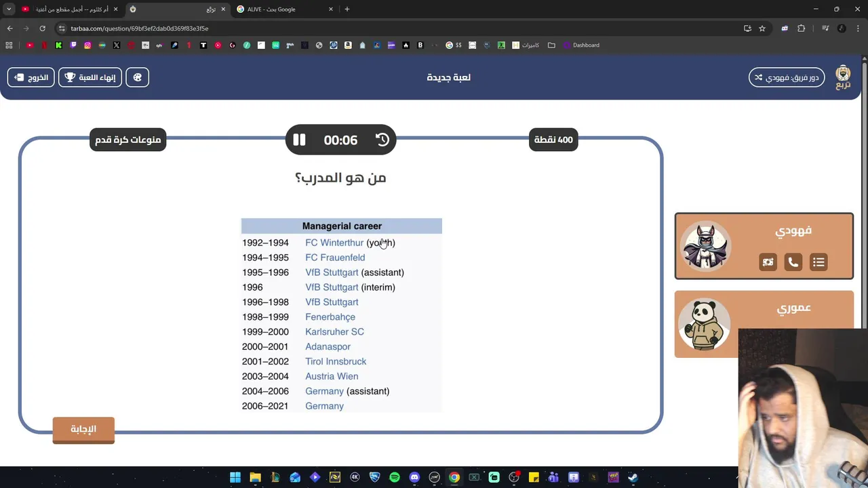Open the Kick bookmark icon
Image resolution: width=868 pixels, height=488 pixels.
(x=59, y=45)
